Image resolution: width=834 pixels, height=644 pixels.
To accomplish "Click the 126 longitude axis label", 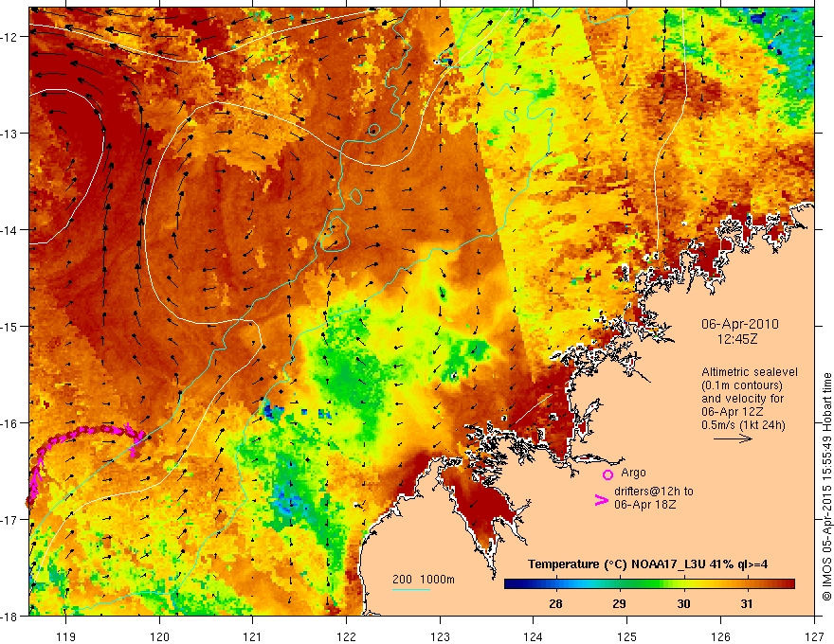I will coord(720,636).
